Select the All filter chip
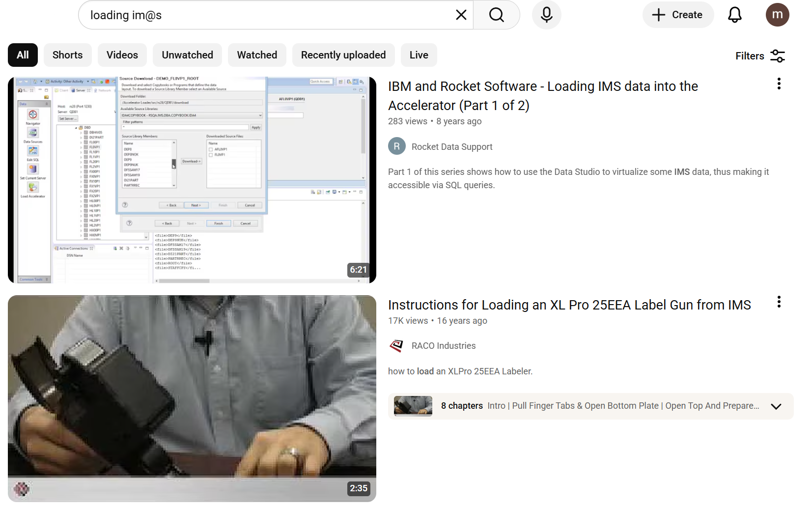 (x=23, y=55)
